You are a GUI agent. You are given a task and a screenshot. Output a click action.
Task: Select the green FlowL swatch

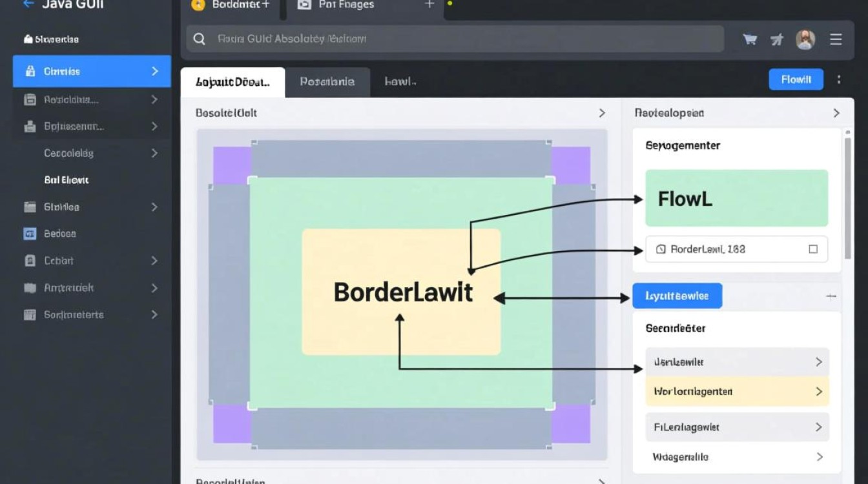(x=736, y=198)
